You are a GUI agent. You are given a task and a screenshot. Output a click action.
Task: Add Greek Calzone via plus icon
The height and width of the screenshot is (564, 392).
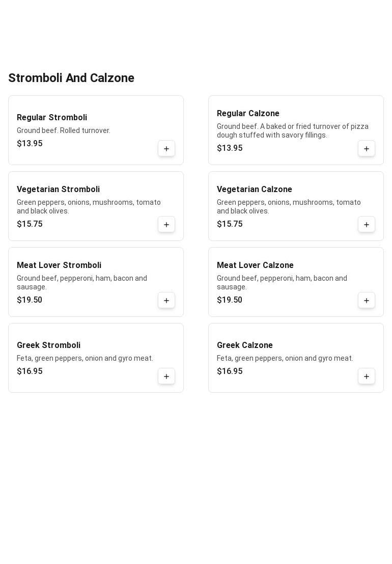coord(367,376)
